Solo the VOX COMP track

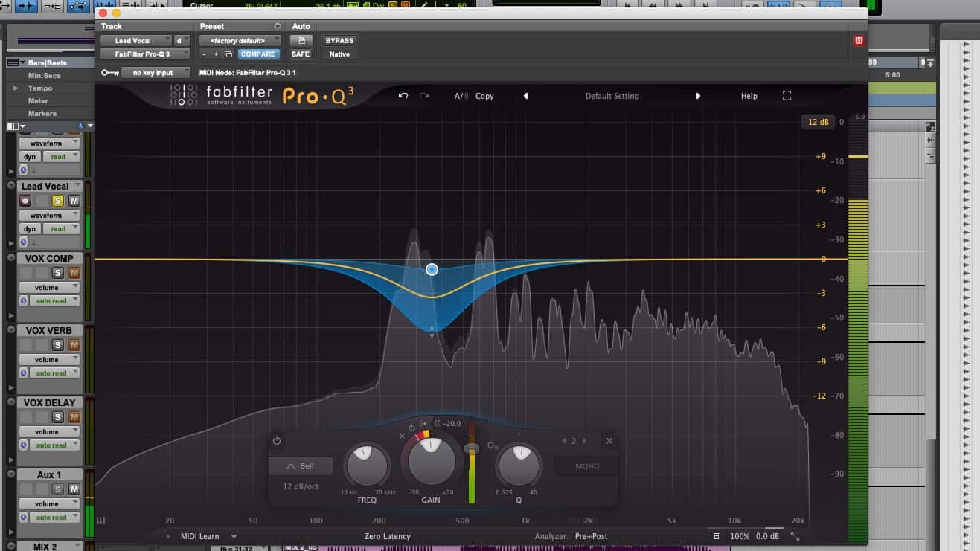pos(58,273)
